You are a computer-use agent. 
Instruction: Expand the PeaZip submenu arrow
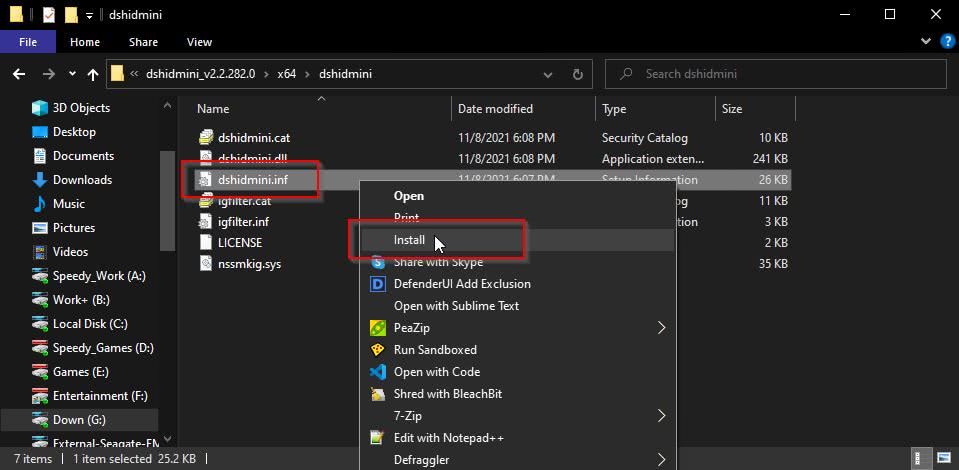pos(661,328)
